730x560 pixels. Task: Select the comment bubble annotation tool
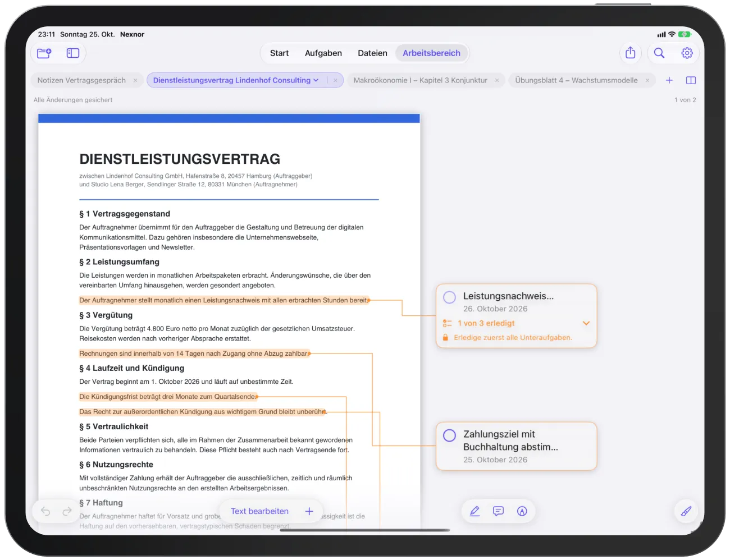click(x=498, y=511)
